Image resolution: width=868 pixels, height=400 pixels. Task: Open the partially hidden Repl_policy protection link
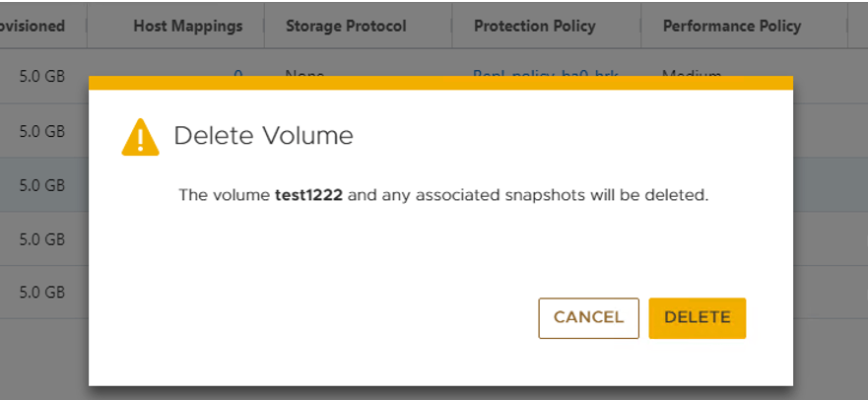pyautogui.click(x=545, y=73)
